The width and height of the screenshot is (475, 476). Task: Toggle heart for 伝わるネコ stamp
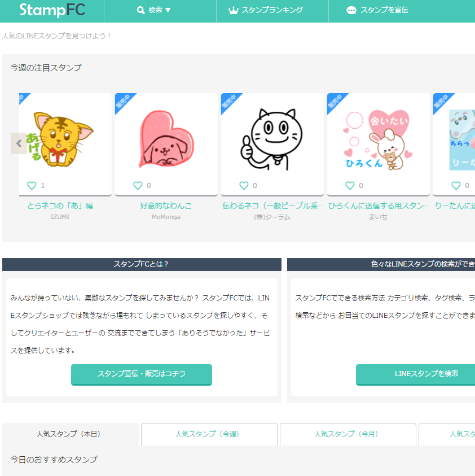pos(244,185)
